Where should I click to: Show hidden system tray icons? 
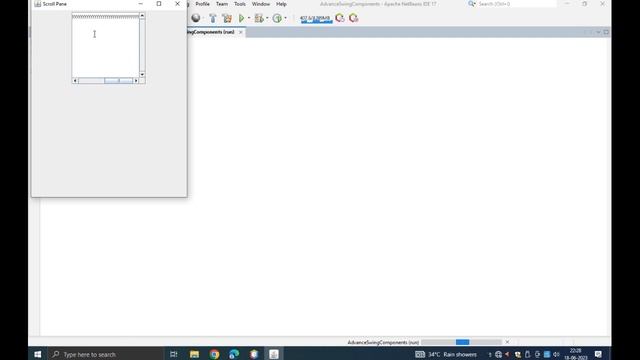(x=490, y=354)
